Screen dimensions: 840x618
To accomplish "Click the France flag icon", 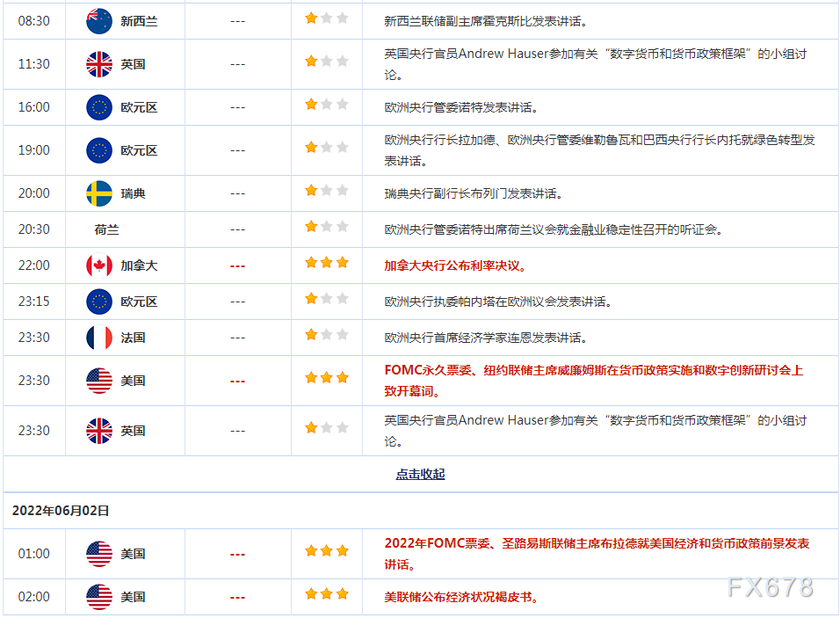I will [99, 338].
